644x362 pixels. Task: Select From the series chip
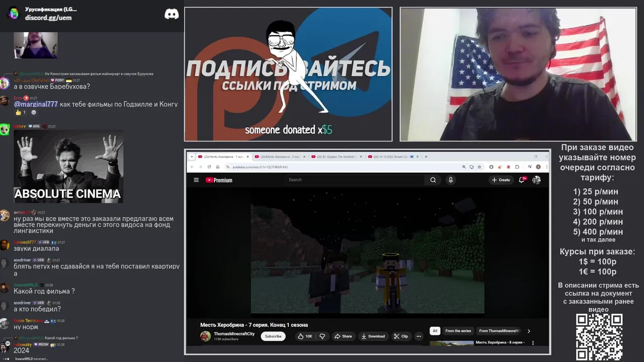458,331
